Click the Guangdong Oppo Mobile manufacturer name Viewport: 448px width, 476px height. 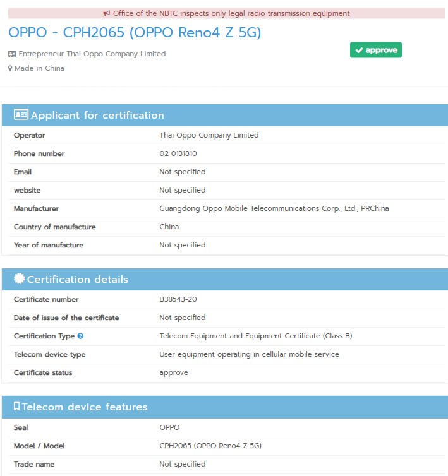(274, 208)
